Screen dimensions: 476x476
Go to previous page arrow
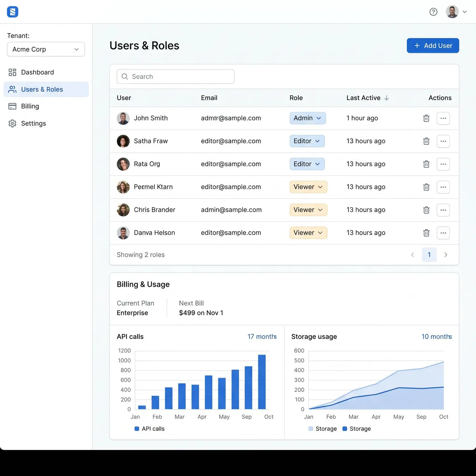(413, 255)
